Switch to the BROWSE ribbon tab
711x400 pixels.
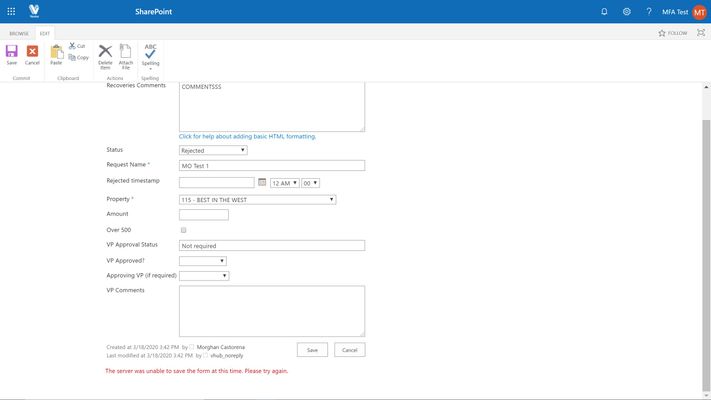tap(19, 34)
